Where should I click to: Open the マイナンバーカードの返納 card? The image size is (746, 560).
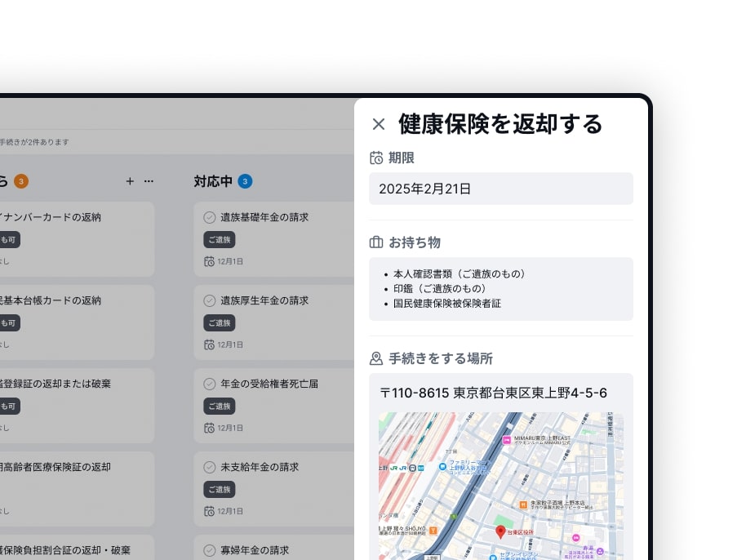click(73, 217)
